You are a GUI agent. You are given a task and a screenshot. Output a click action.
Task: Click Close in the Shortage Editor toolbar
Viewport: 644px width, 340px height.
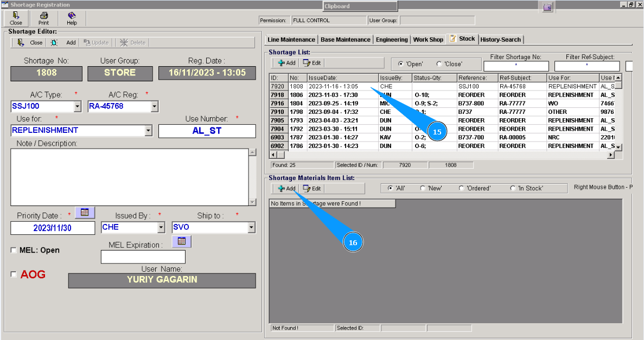tap(31, 42)
